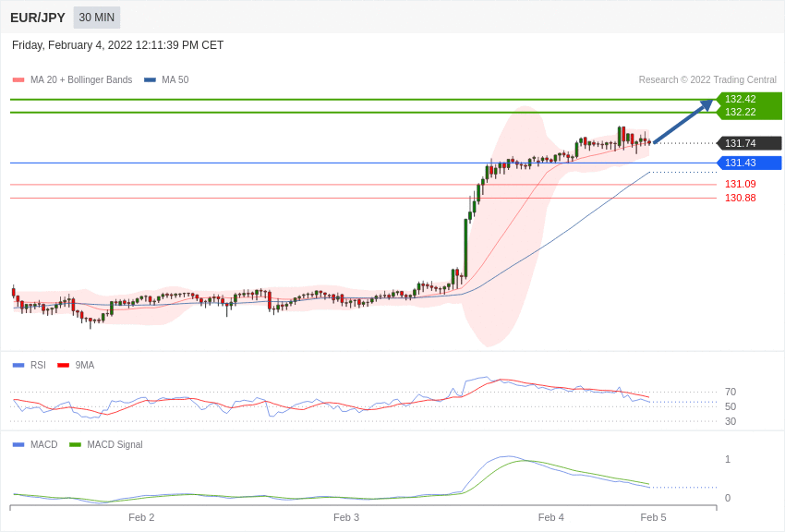Click the MA 50 legend swatch
The width and height of the screenshot is (785, 532).
point(150,79)
